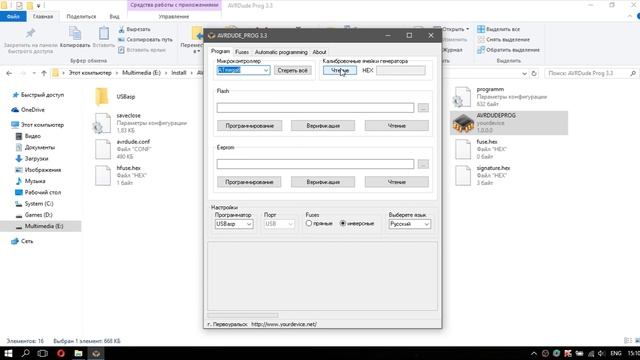Select the direct Fuses radio button
640x360 pixels.
pyautogui.click(x=309, y=223)
